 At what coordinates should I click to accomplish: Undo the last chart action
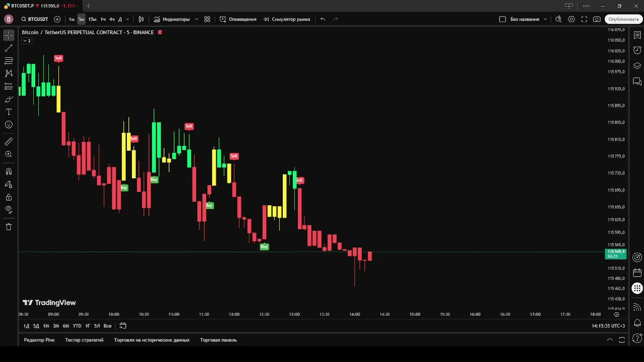323,19
